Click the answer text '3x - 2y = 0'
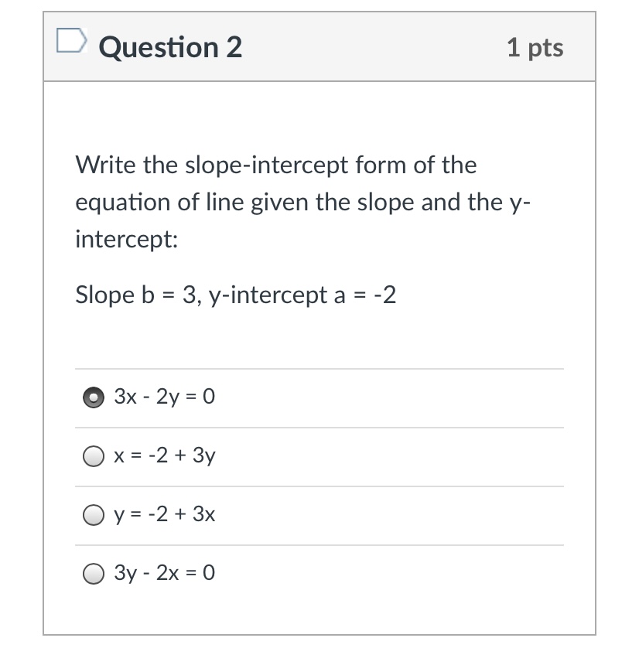The width and height of the screenshot is (639, 672). (x=164, y=397)
